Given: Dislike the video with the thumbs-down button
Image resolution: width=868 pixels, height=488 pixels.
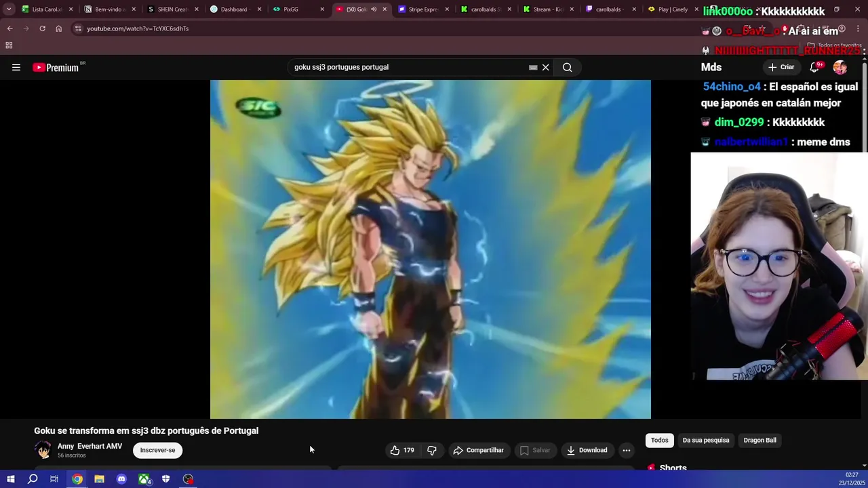Looking at the screenshot, I should tap(432, 450).
